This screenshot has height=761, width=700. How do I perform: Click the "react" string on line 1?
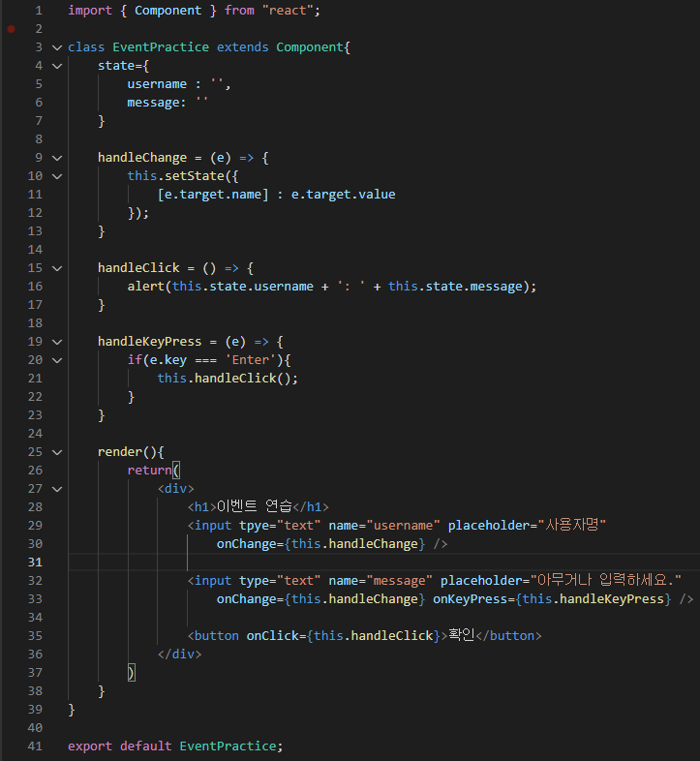(x=288, y=11)
